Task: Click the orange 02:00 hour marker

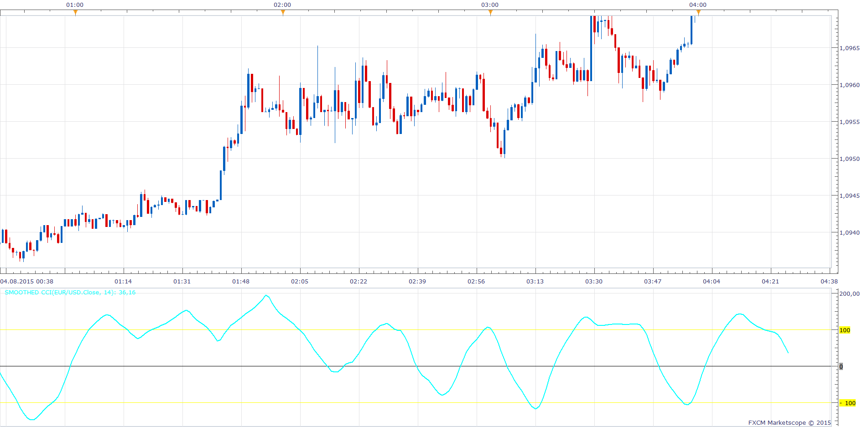Action: (283, 12)
